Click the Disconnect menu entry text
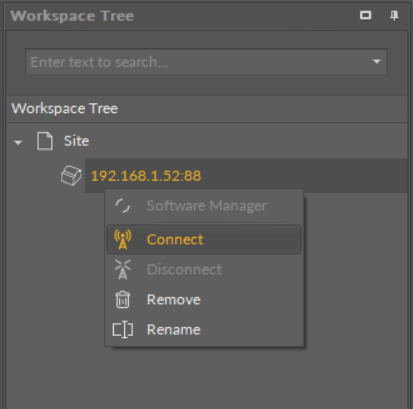 coord(184,269)
